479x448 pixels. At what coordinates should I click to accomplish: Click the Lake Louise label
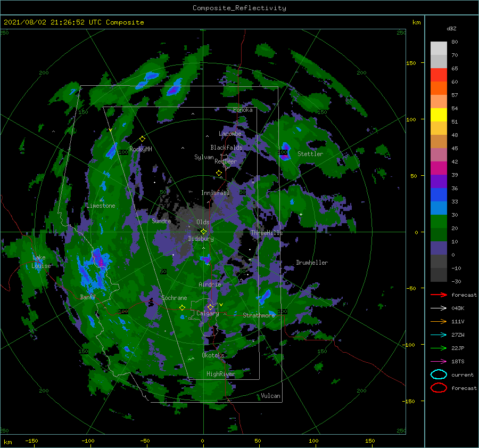[41, 262]
